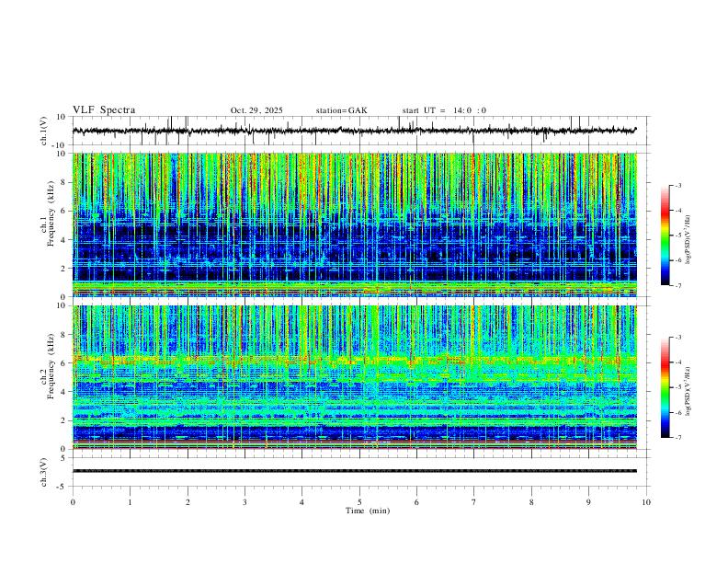728x563 pixels.
Task: Click the ch.1 spectrogram color scale bar
Action: click(665, 236)
